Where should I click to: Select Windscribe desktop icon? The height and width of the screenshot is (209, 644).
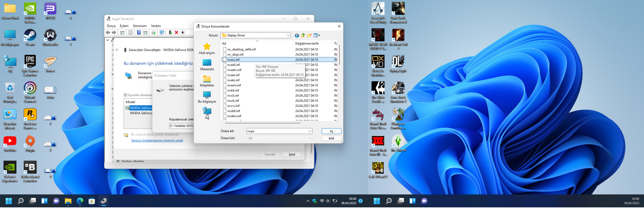[x=50, y=37]
